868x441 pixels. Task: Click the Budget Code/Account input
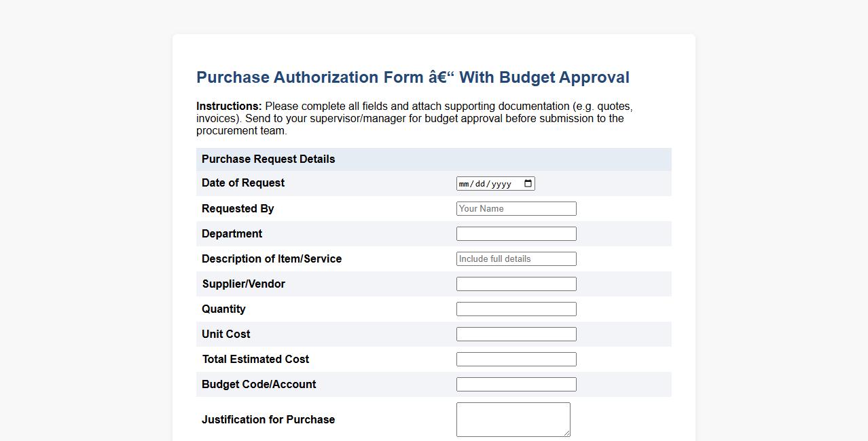pos(516,383)
